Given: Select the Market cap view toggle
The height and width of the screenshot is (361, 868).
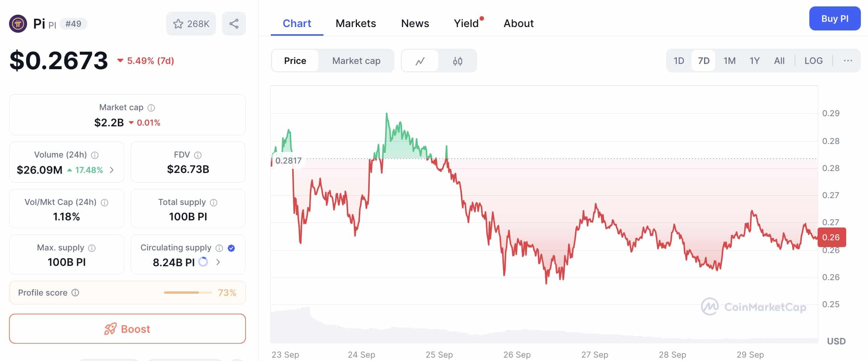Looking at the screenshot, I should click(356, 61).
